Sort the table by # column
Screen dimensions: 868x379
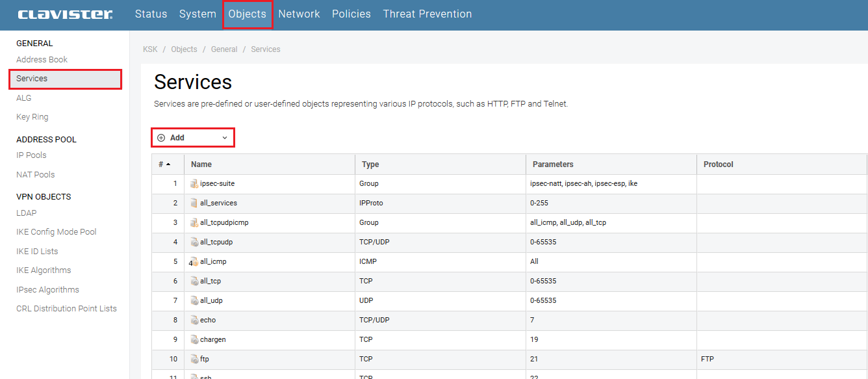pos(164,164)
